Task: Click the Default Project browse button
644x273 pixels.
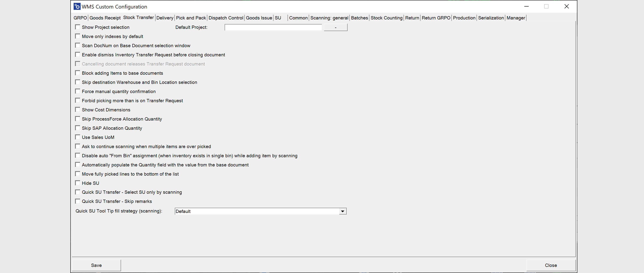Action: click(x=336, y=27)
